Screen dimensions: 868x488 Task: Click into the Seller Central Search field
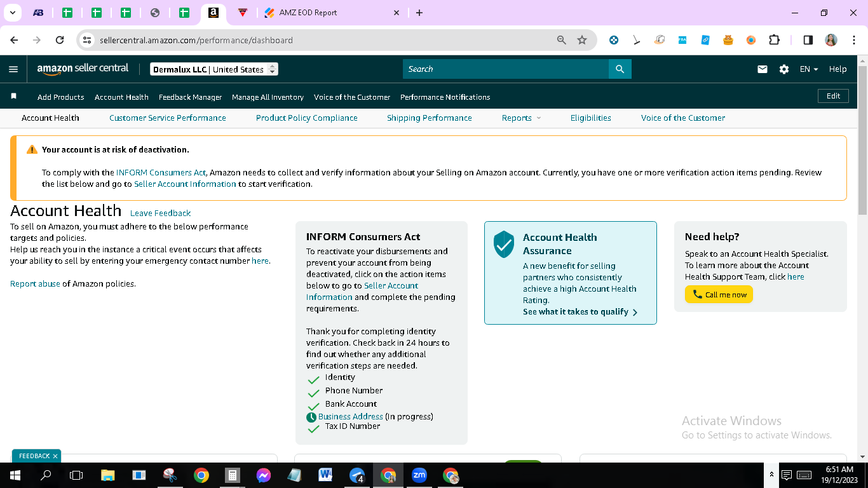pyautogui.click(x=506, y=69)
